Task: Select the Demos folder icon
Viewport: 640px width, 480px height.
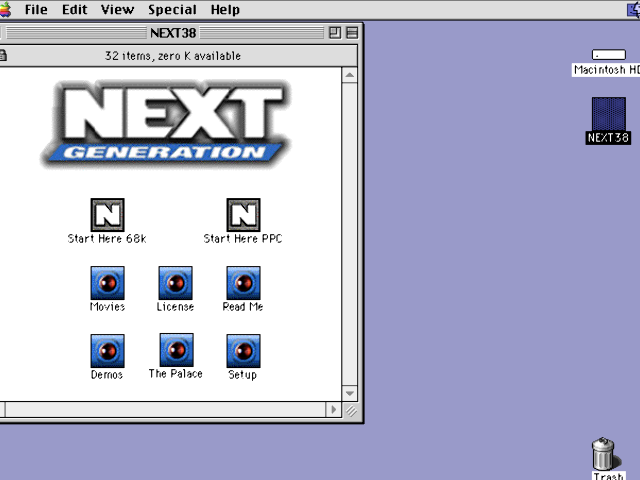Action: coord(107,351)
